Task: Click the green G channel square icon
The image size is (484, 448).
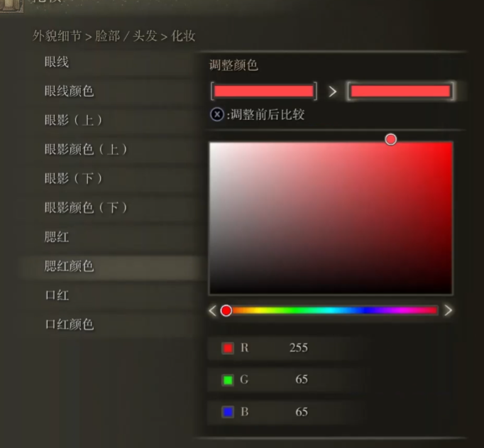Action: 228,380
